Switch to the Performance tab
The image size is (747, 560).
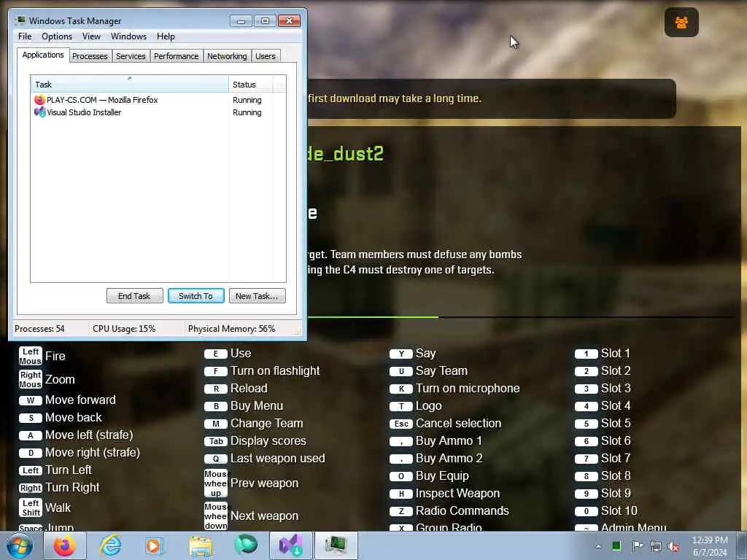pyautogui.click(x=177, y=56)
